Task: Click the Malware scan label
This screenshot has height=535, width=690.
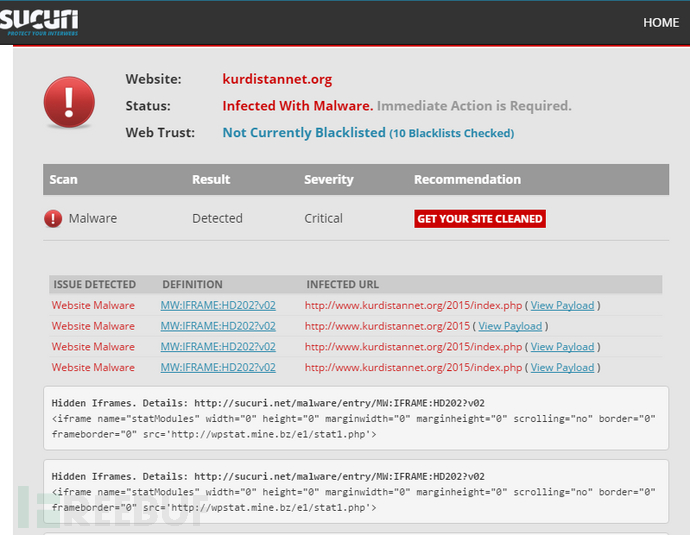Action: tap(93, 218)
